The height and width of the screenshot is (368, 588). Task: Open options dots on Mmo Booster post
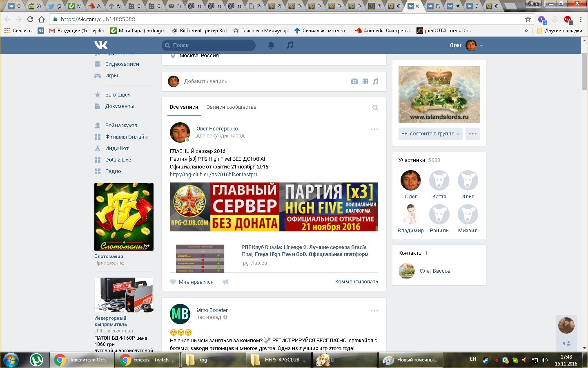(x=374, y=311)
